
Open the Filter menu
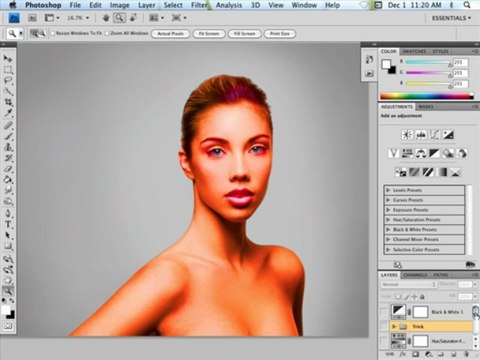199,5
